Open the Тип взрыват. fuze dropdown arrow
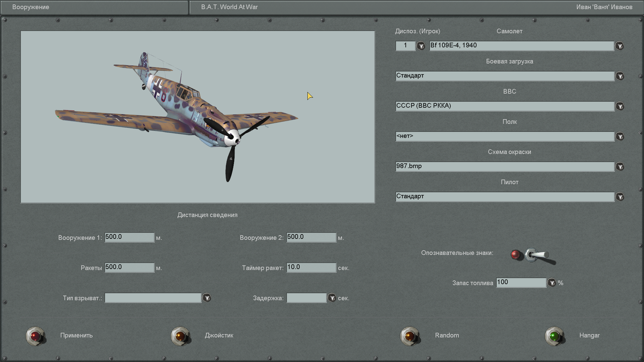Image resolution: width=644 pixels, height=362 pixels. [206, 298]
